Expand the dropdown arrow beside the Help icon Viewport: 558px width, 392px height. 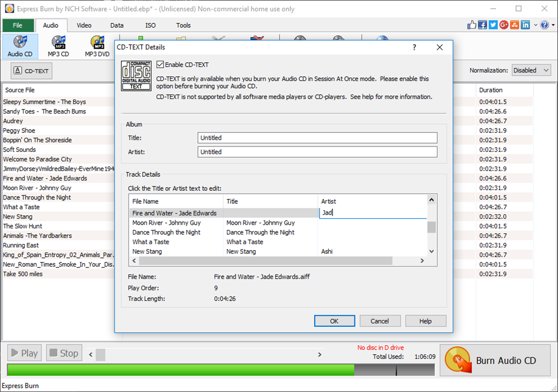[x=553, y=24]
